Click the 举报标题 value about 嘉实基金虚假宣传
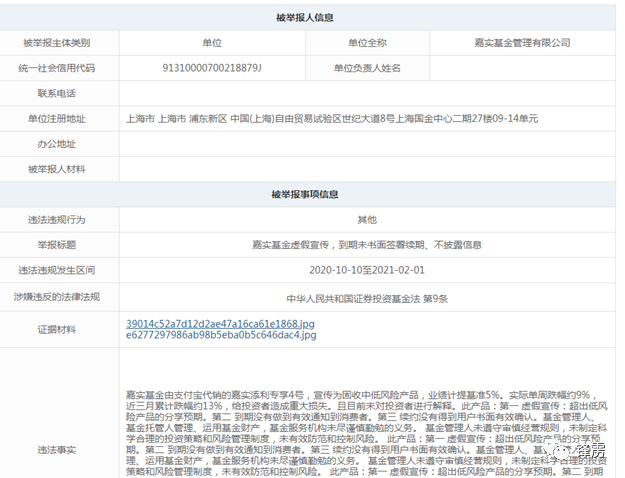 [367, 245]
